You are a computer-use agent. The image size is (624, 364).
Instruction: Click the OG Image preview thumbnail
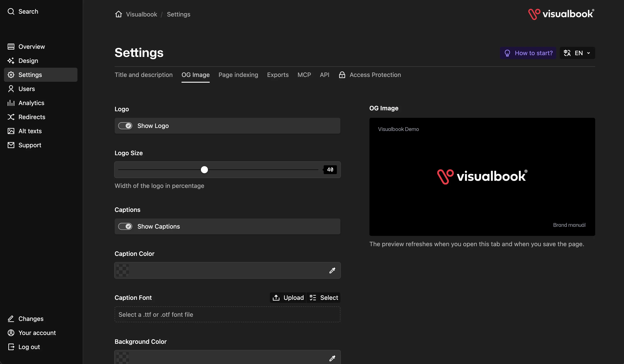(482, 177)
